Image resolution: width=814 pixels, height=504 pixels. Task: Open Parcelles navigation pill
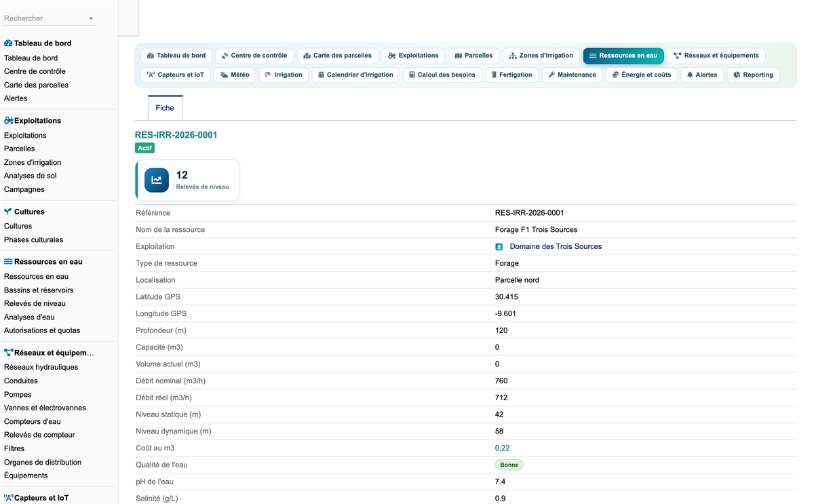tap(473, 56)
